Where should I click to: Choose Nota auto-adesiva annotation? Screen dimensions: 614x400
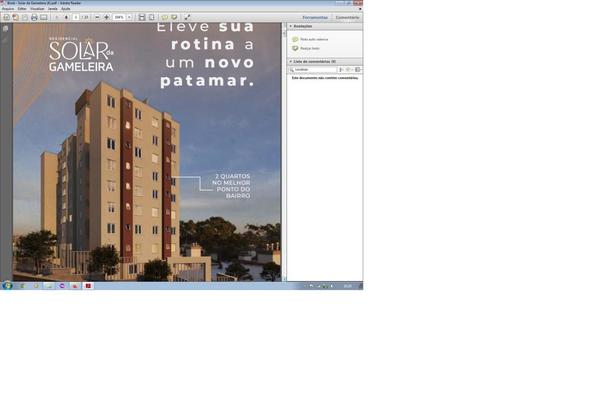[x=310, y=39]
